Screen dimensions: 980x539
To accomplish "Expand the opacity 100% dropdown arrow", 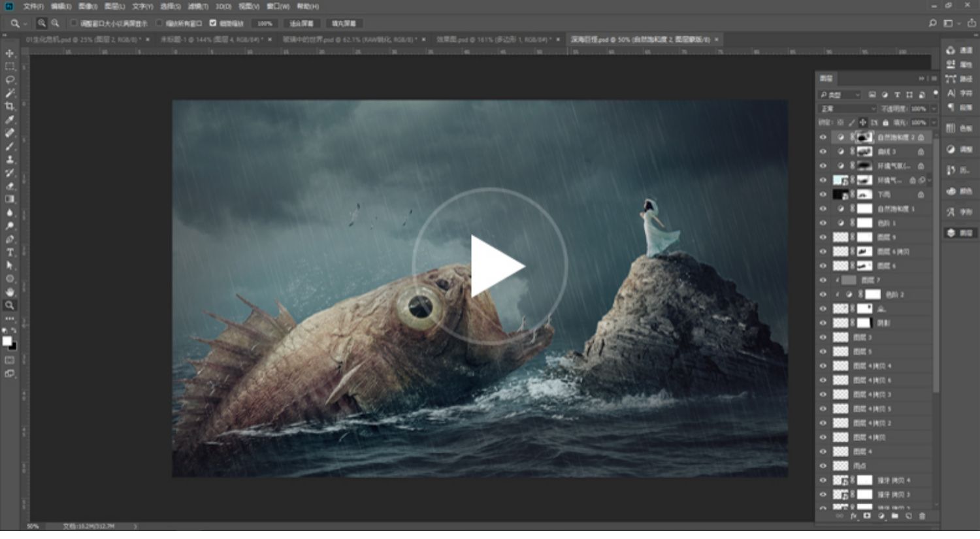I will coord(934,109).
